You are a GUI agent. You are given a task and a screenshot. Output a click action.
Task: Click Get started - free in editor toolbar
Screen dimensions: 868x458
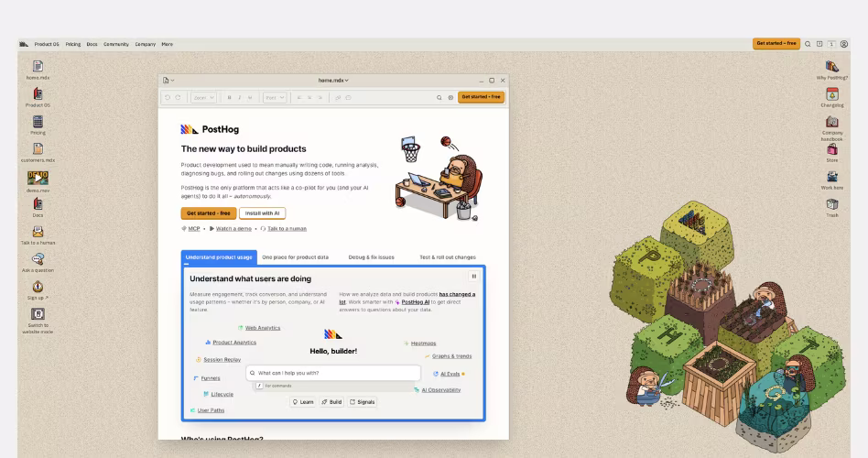tap(481, 97)
